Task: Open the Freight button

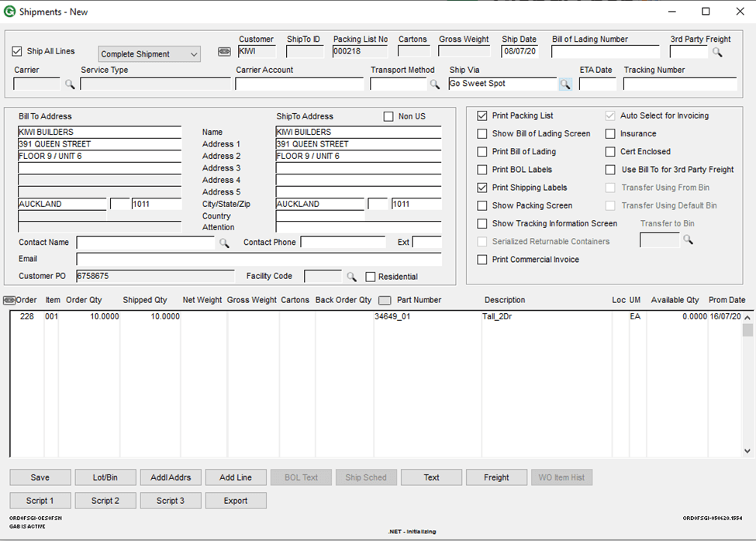Action: pos(496,477)
